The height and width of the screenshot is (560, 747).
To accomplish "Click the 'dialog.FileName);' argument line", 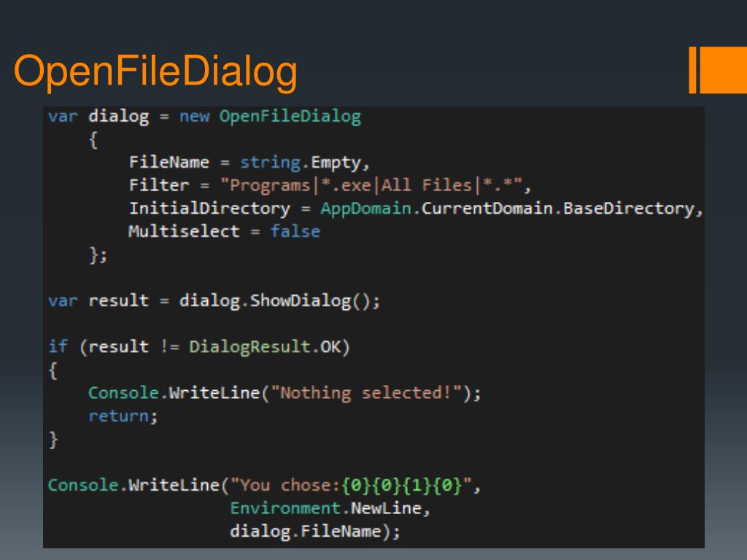I will click(x=315, y=532).
